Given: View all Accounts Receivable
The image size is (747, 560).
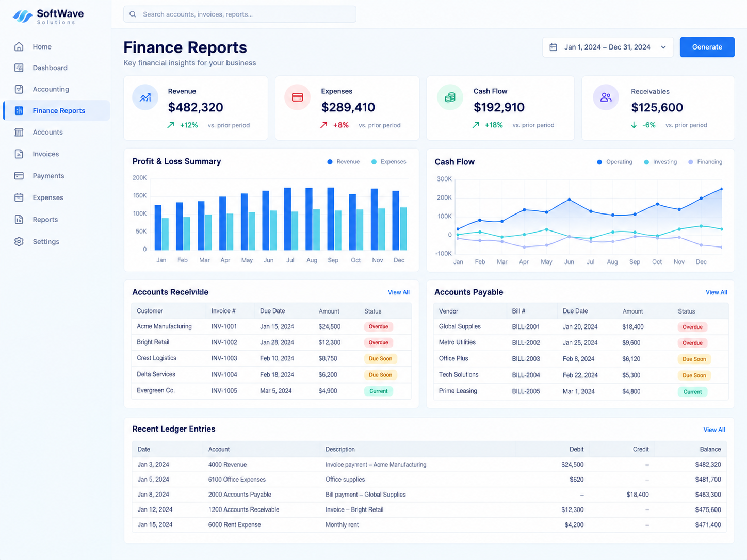Looking at the screenshot, I should [399, 292].
